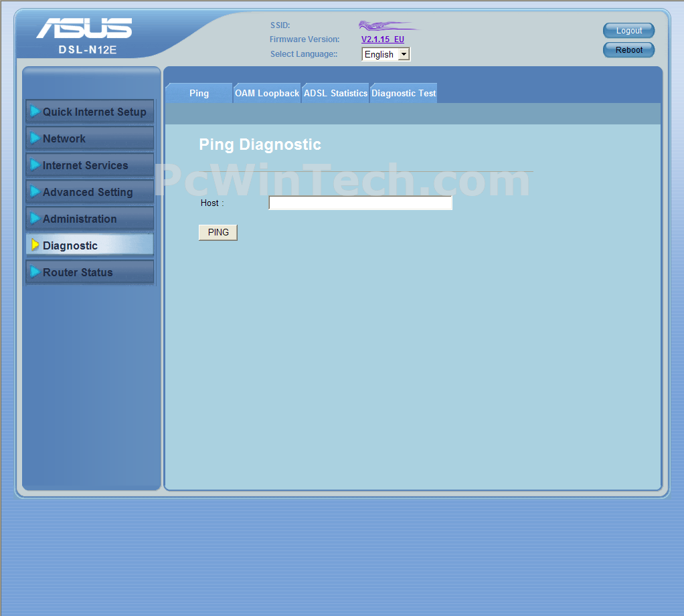Screen dimensions: 684x616
Task: Open the Administration menu
Action: coord(90,219)
